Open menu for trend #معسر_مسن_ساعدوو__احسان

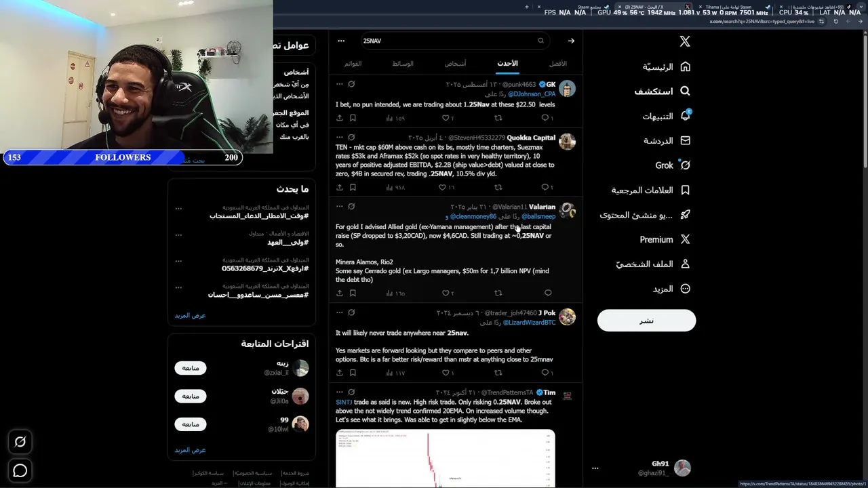(178, 287)
